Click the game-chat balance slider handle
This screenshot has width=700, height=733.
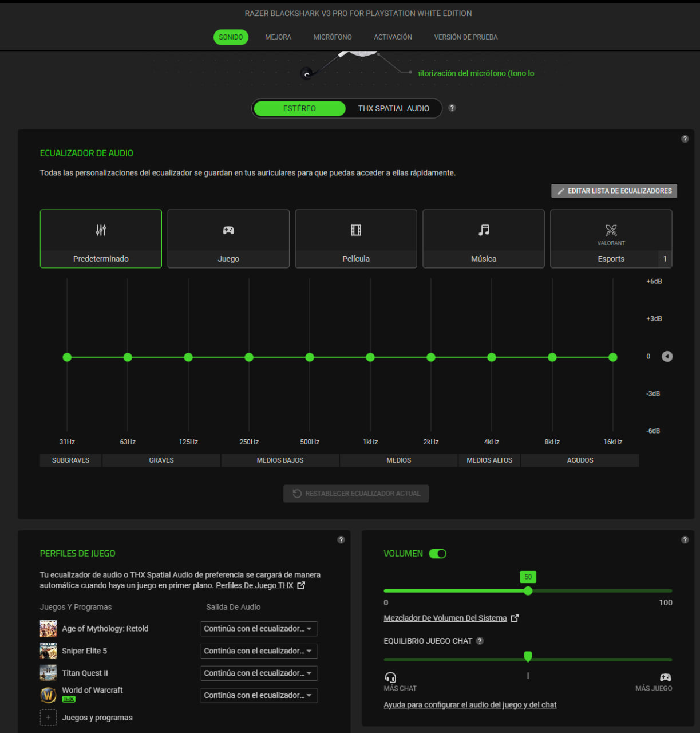pyautogui.click(x=528, y=657)
